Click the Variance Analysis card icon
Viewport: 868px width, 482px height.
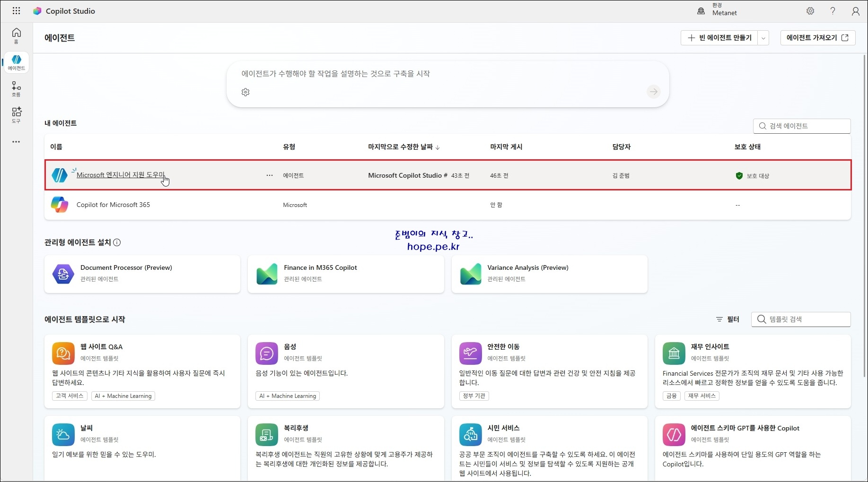click(471, 274)
